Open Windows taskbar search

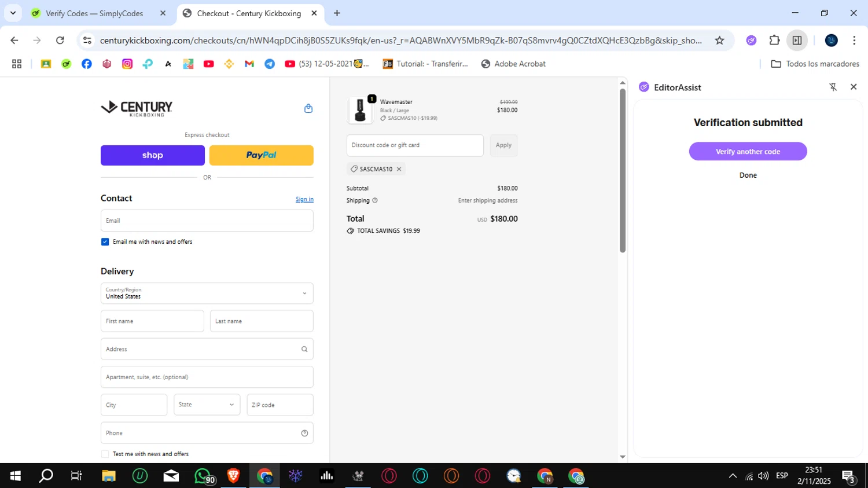(x=46, y=476)
